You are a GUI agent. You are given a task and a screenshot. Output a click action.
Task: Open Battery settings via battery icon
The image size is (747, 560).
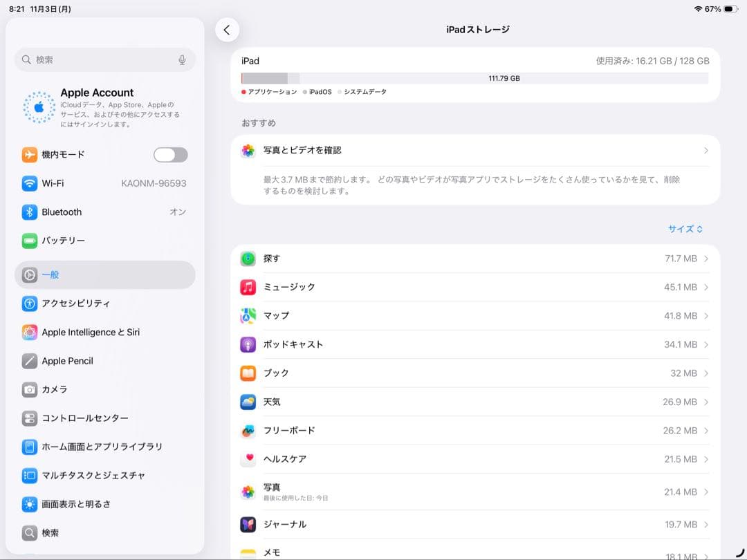(x=29, y=241)
